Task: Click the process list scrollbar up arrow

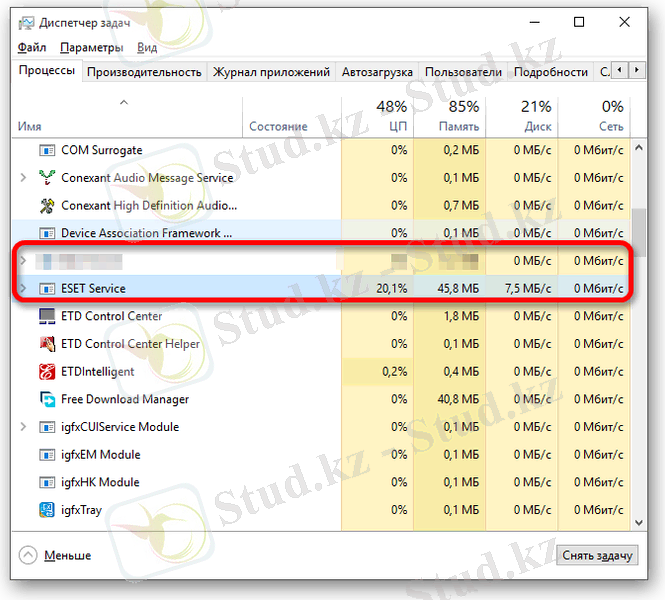Action: (x=639, y=148)
